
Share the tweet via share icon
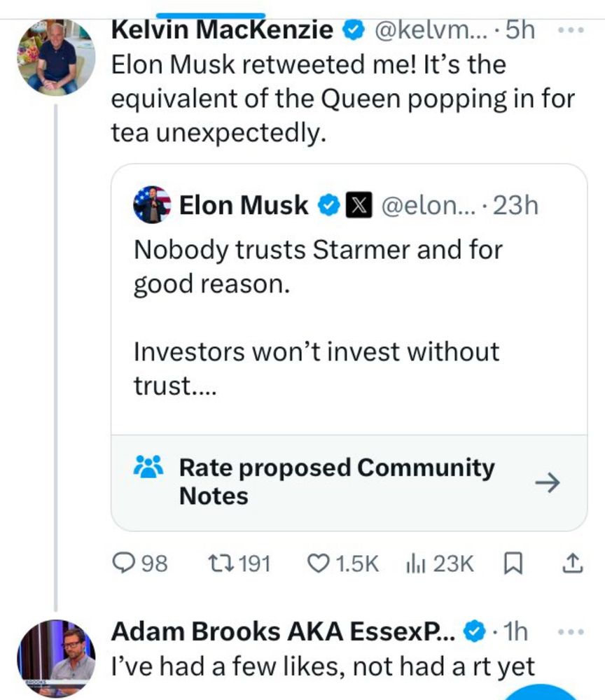(571, 563)
